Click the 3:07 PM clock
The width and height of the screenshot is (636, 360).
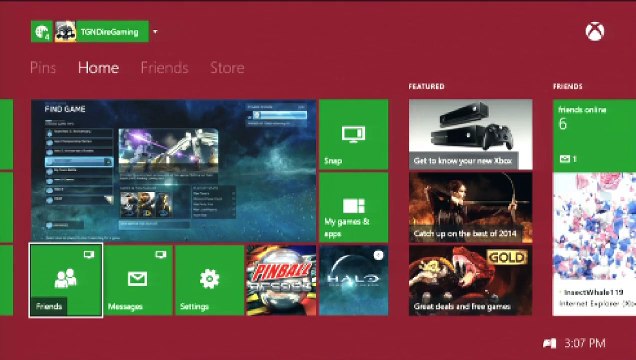point(585,343)
